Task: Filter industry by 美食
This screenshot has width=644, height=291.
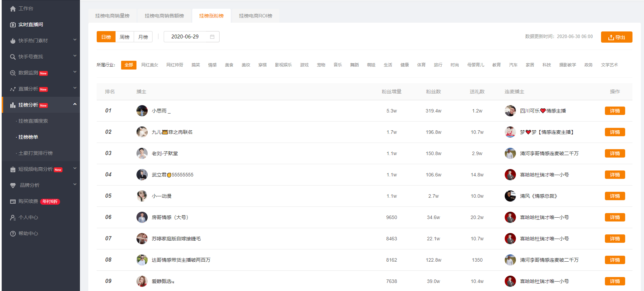Action: pos(229,65)
